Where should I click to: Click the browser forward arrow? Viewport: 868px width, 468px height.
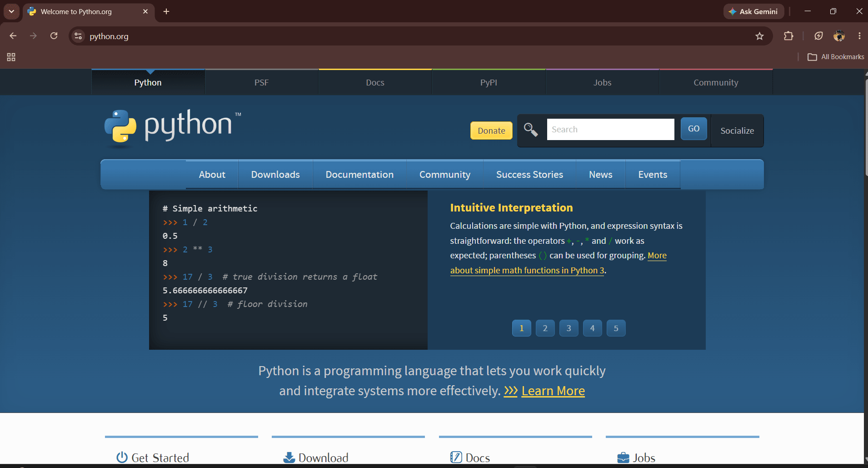(x=33, y=36)
